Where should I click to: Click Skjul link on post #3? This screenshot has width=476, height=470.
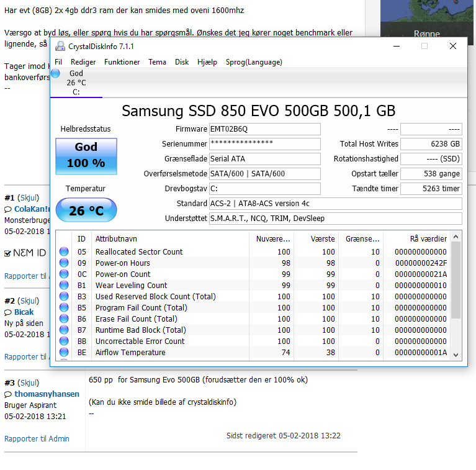click(x=28, y=383)
